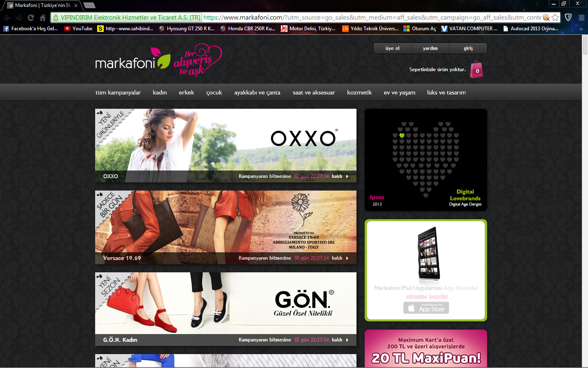Open the Oturum Aç bookmark
The width and height of the screenshot is (588, 368).
point(420,29)
